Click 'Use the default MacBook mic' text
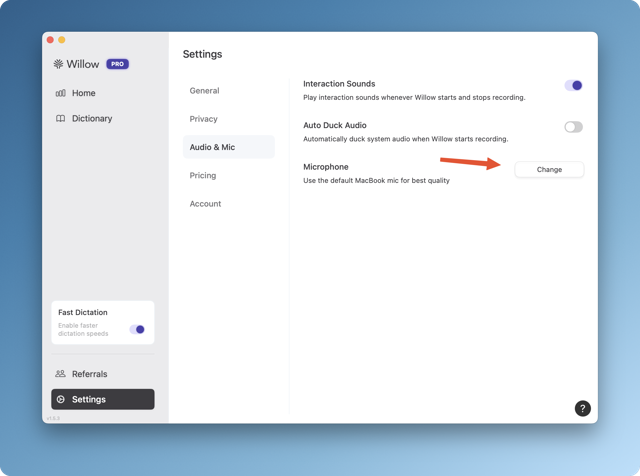Screen dimensions: 640x476 click(x=376, y=180)
